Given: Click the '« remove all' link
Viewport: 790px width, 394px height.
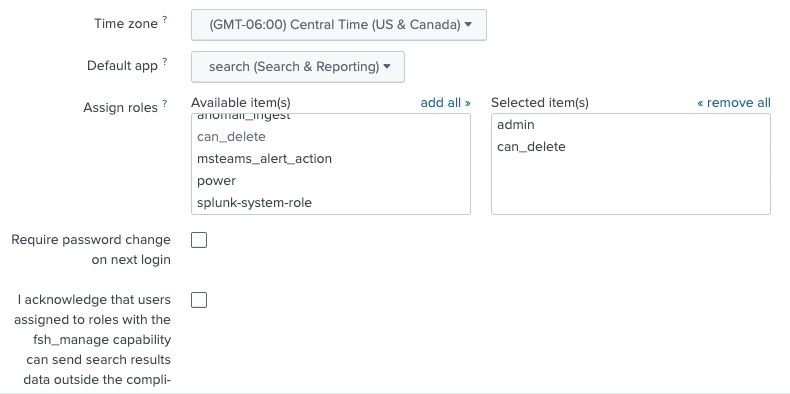Looking at the screenshot, I should (734, 103).
